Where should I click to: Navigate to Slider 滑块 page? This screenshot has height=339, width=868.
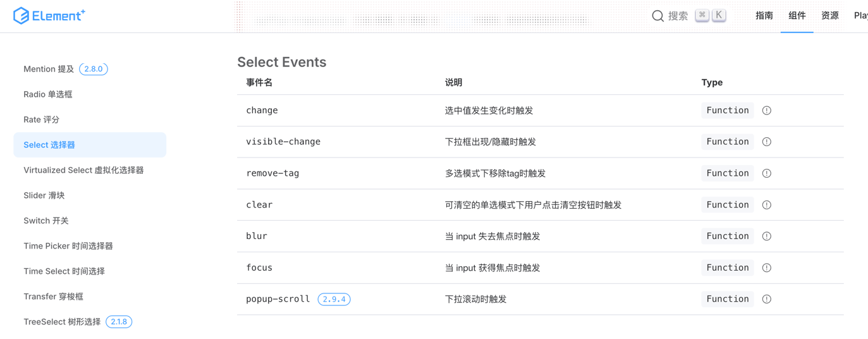click(44, 195)
